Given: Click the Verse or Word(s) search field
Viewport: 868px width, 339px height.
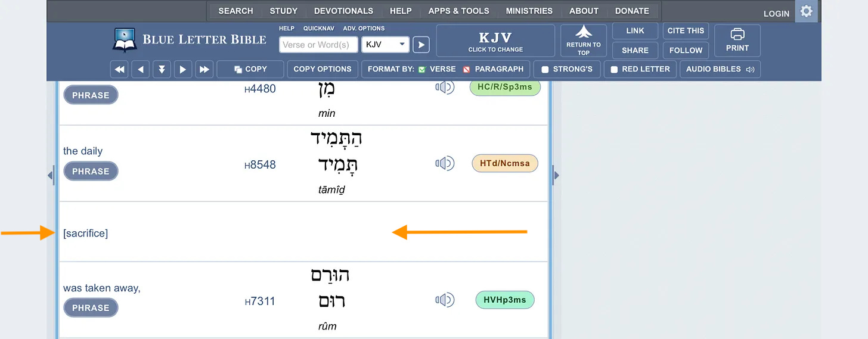Looking at the screenshot, I should (318, 45).
